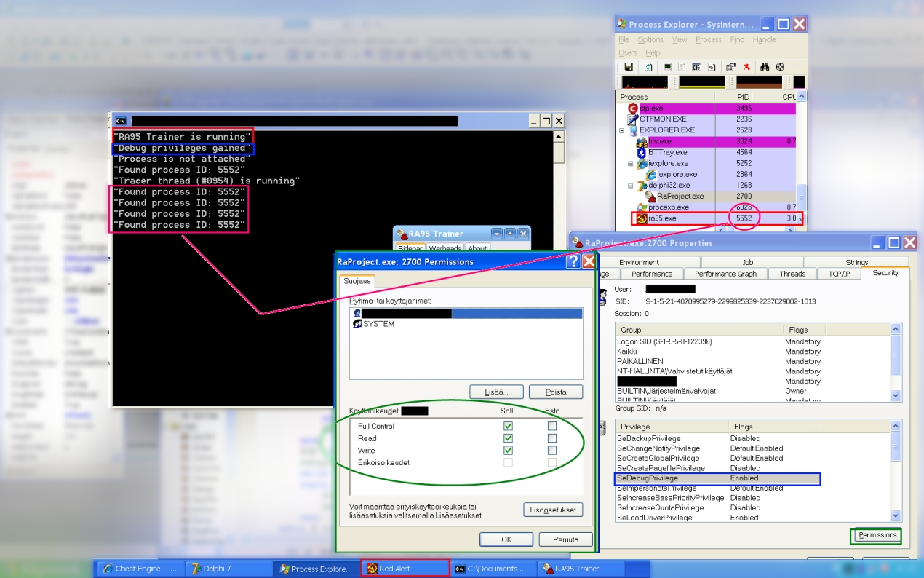Toggle Full Control Salli checkbox
The width and height of the screenshot is (924, 578).
pos(508,426)
